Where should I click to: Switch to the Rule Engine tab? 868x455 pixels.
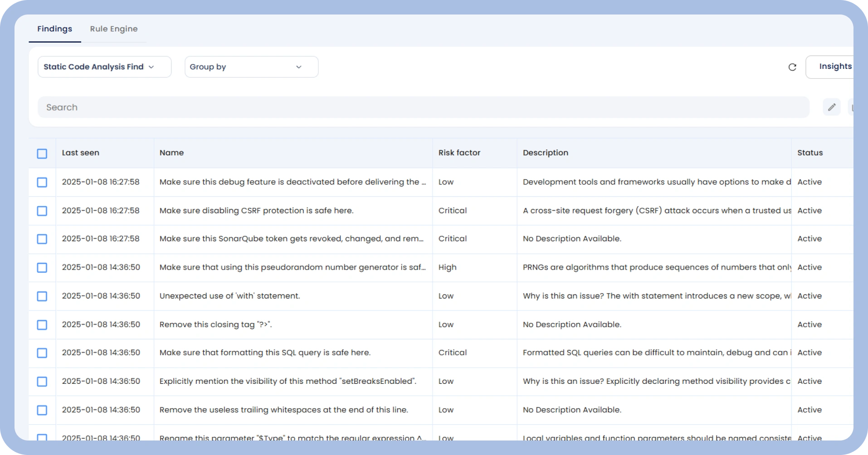pyautogui.click(x=114, y=29)
